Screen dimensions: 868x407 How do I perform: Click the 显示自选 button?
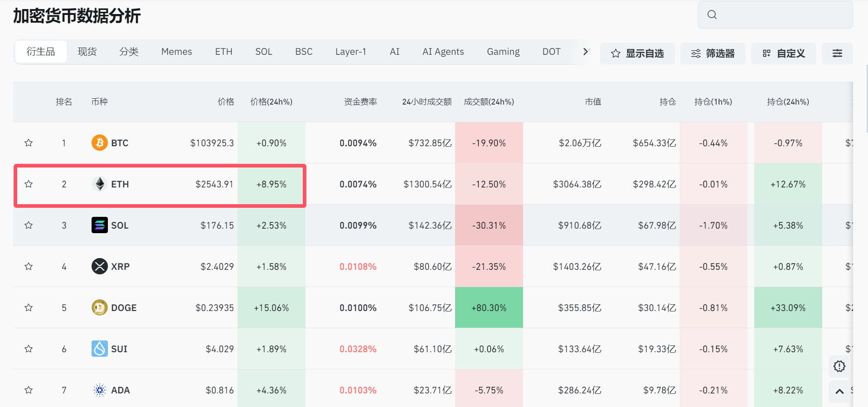coord(637,53)
